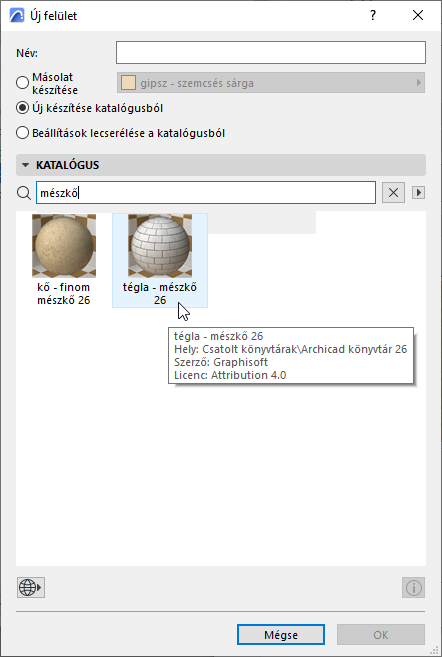Close the Új felület dialog
The width and height of the screenshot is (442, 657).
pyautogui.click(x=418, y=16)
